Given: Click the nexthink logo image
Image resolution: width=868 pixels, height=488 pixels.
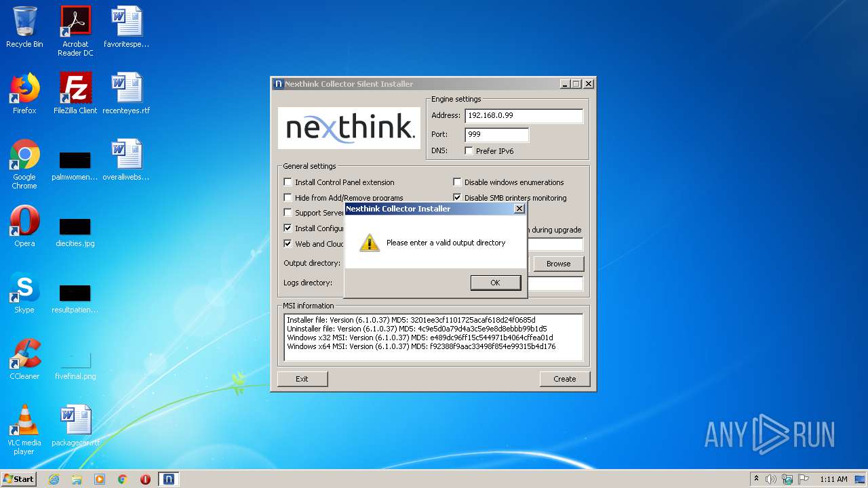Looking at the screenshot, I should (x=349, y=127).
